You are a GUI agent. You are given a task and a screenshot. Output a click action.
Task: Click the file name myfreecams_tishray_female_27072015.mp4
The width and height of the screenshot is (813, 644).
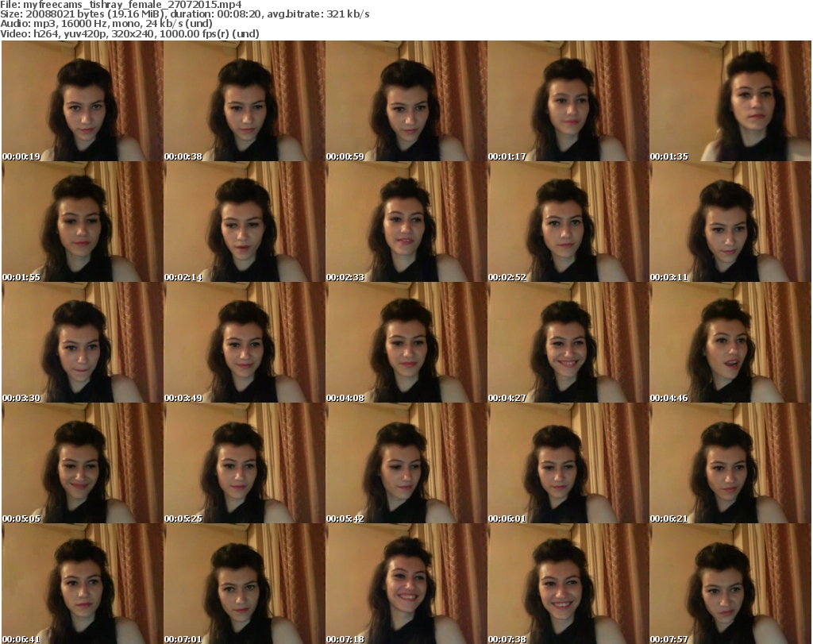133,5
